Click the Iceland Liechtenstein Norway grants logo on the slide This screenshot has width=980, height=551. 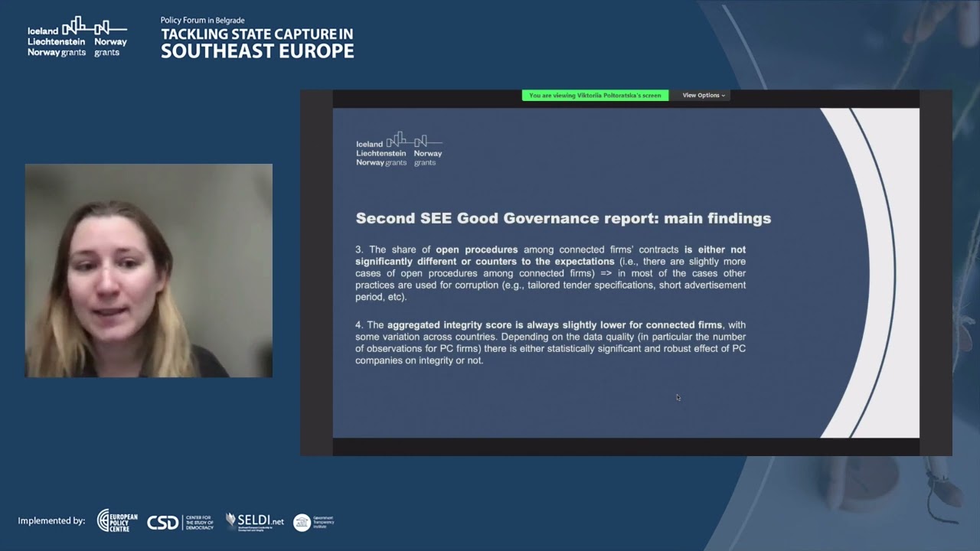(399, 149)
